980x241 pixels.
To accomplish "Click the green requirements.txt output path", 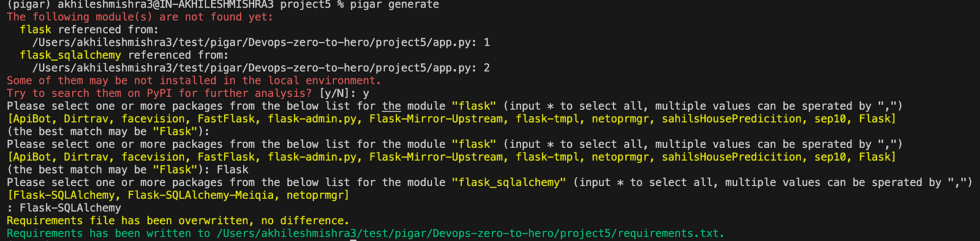I will pos(471,234).
